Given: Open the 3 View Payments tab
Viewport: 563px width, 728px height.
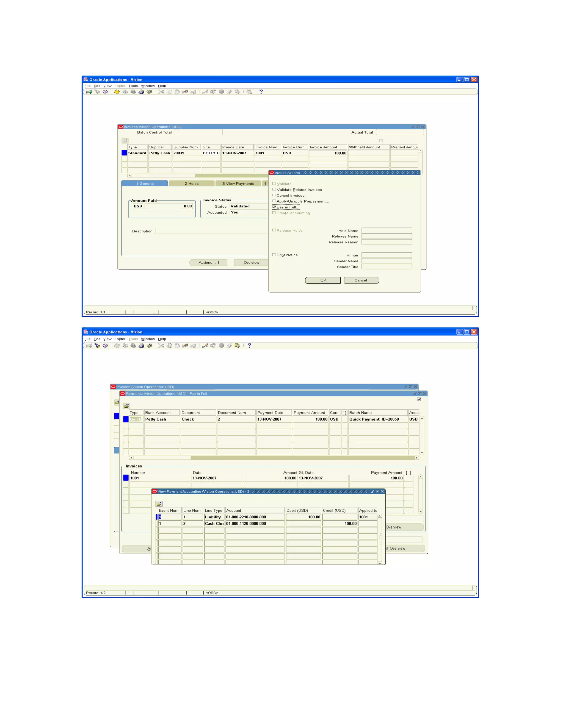Looking at the screenshot, I should (238, 184).
